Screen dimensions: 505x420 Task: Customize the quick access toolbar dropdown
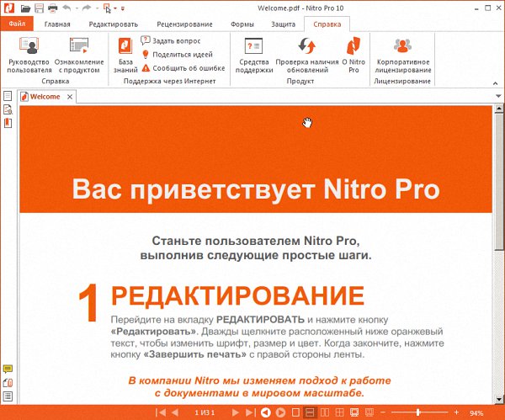123,8
